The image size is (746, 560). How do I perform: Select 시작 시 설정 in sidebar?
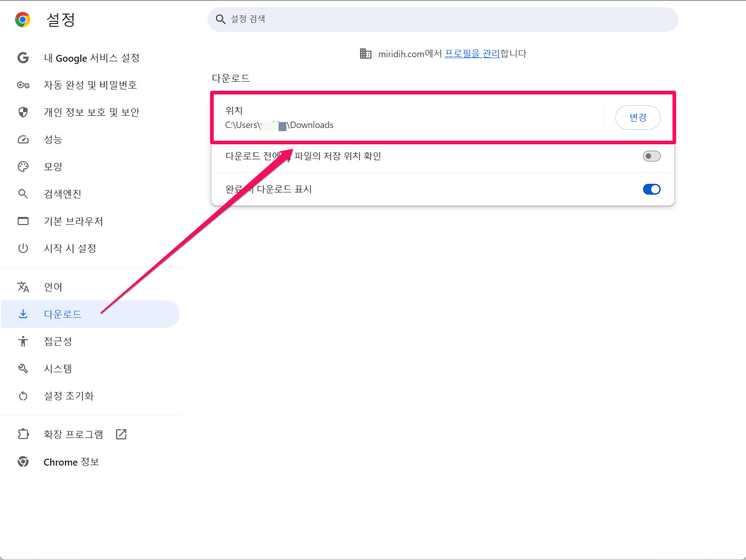70,248
